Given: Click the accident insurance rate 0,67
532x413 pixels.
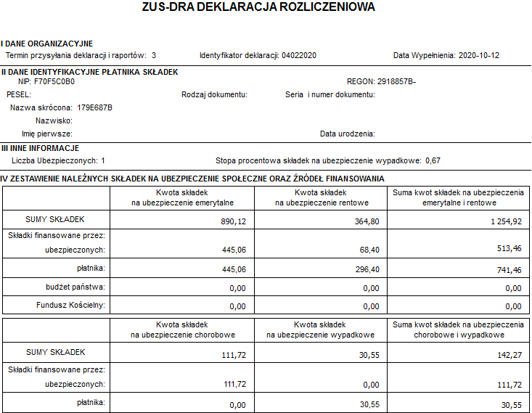Looking at the screenshot, I should coord(433,161).
